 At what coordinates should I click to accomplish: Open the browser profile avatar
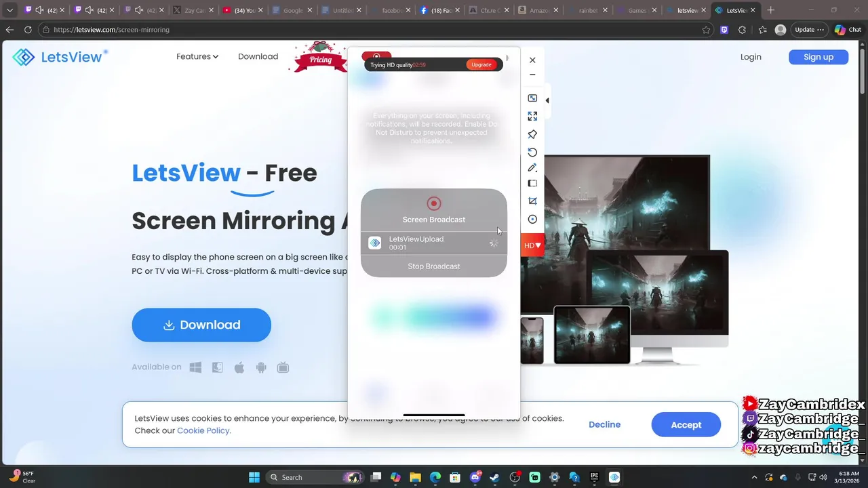pyautogui.click(x=781, y=30)
